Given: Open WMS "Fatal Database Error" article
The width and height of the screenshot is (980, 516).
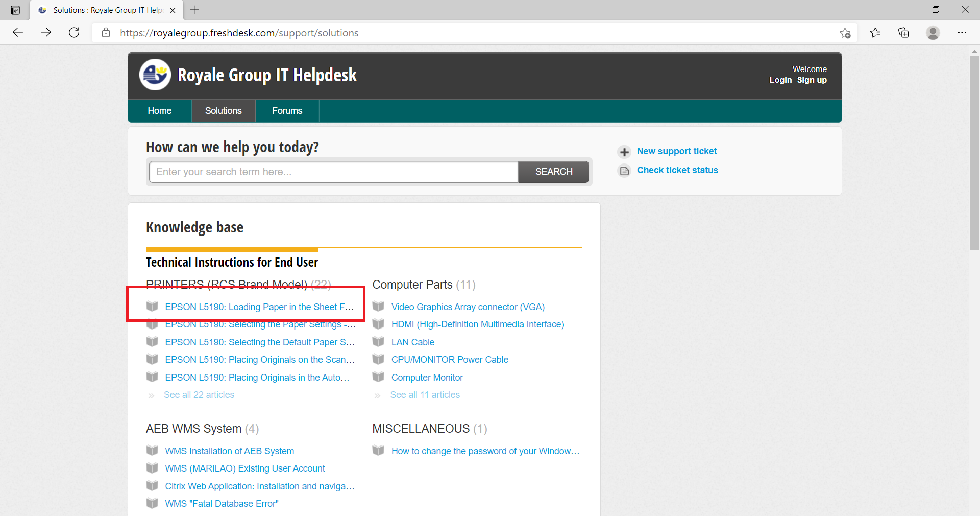Looking at the screenshot, I should 222,504.
